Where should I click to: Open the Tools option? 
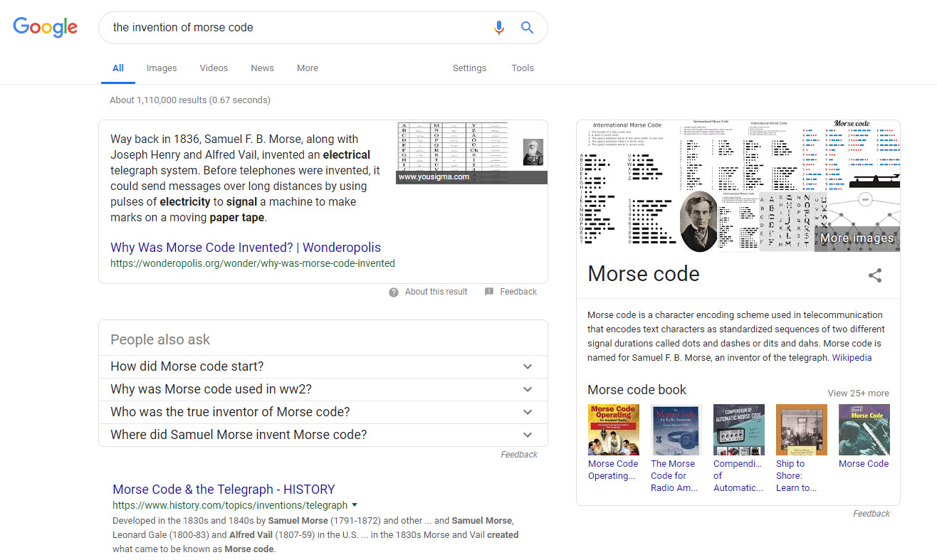pyautogui.click(x=522, y=68)
